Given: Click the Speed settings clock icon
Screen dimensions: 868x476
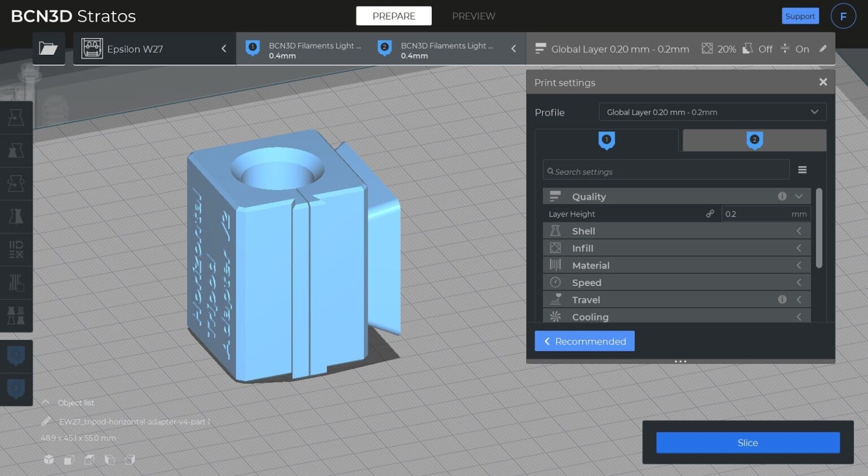Looking at the screenshot, I should [x=555, y=282].
